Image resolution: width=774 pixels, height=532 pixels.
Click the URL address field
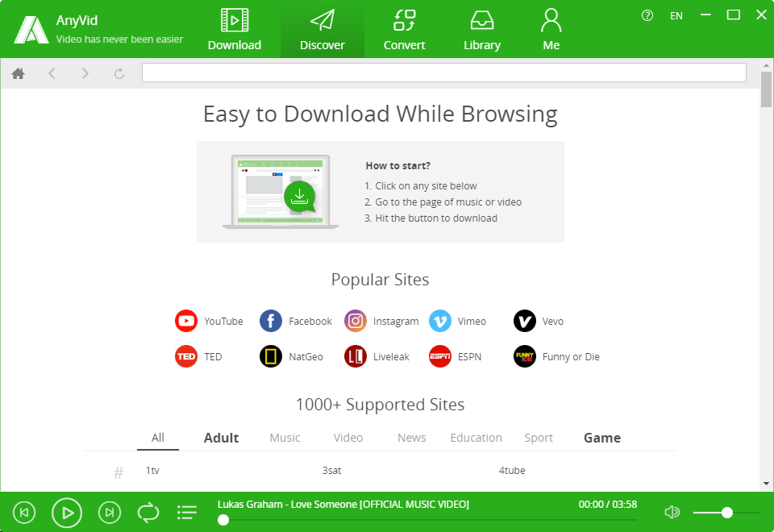click(443, 73)
